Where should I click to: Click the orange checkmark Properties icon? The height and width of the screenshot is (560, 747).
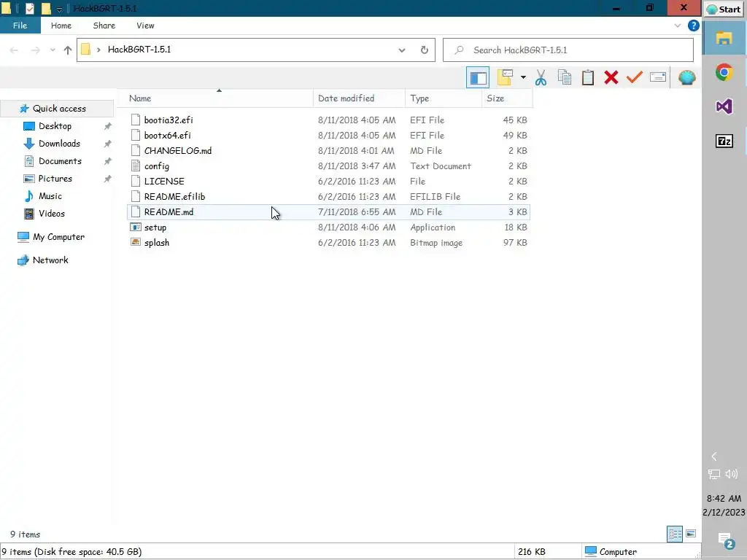(635, 77)
